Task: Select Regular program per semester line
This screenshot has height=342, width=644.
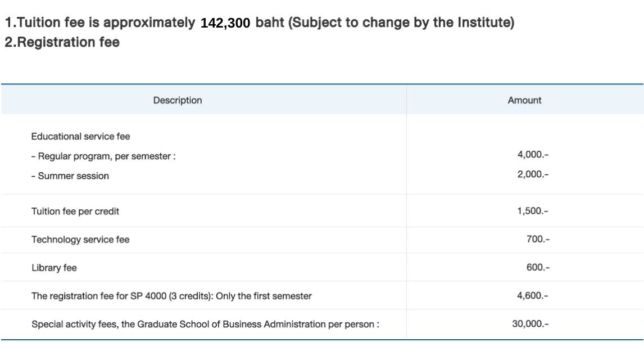Action: [x=103, y=156]
